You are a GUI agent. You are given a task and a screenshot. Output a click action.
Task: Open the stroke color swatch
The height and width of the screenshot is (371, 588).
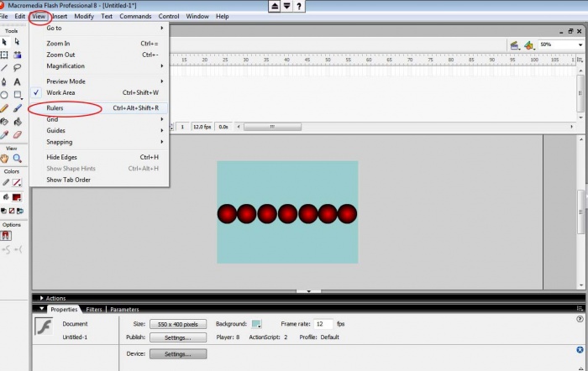pyautogui.click(x=17, y=182)
